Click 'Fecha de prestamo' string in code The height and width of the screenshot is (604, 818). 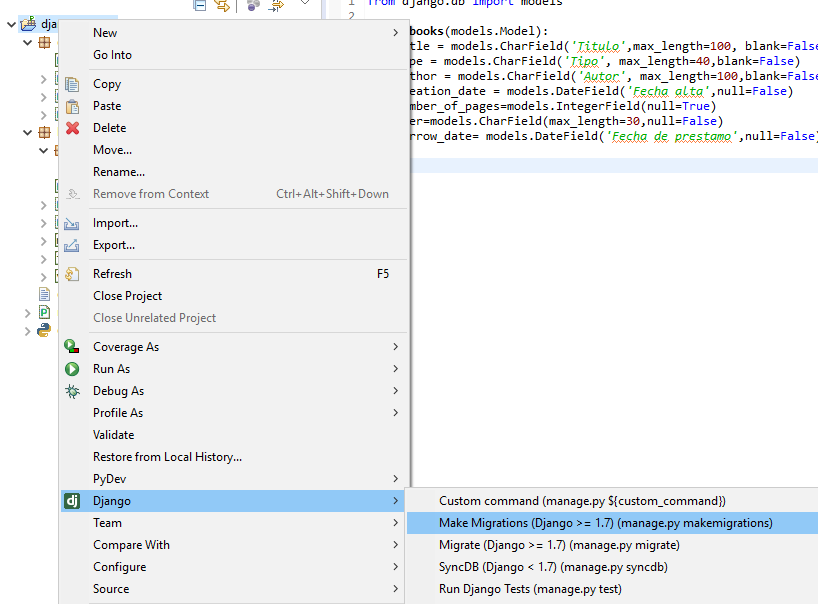(x=672, y=136)
